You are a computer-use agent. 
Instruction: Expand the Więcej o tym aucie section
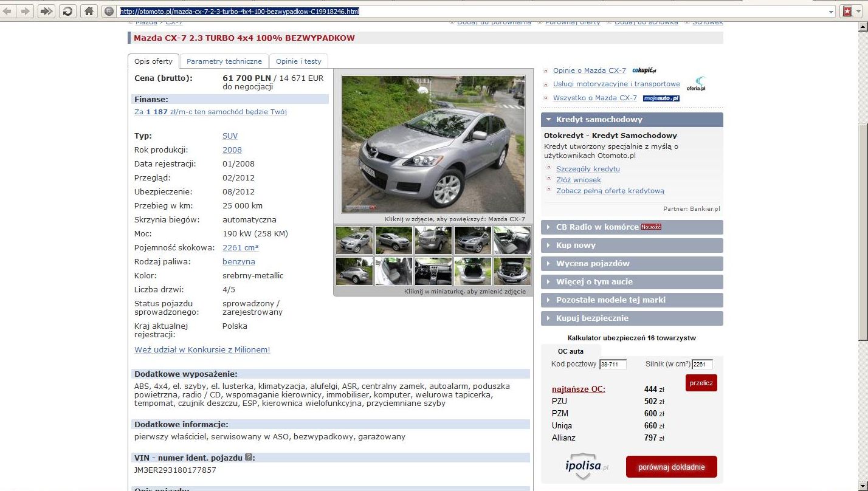632,282
